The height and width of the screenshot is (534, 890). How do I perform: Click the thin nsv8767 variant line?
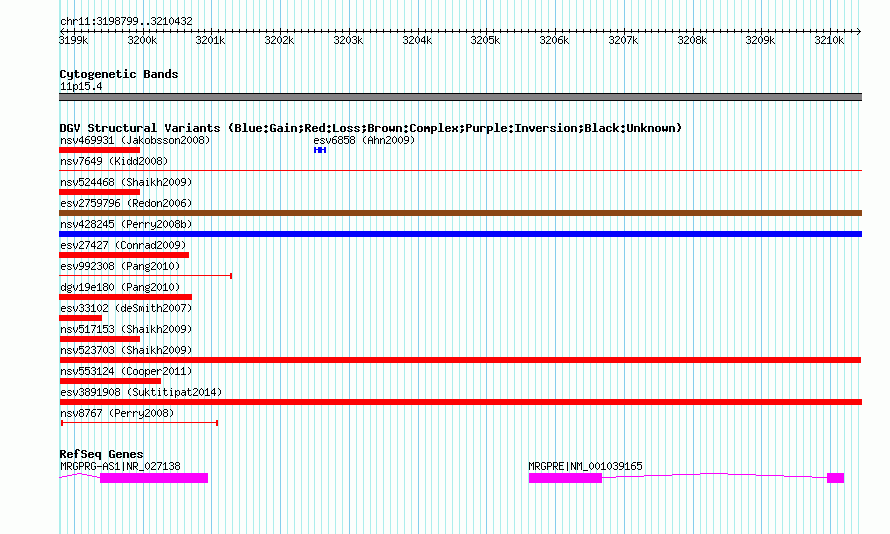pyautogui.click(x=140, y=423)
